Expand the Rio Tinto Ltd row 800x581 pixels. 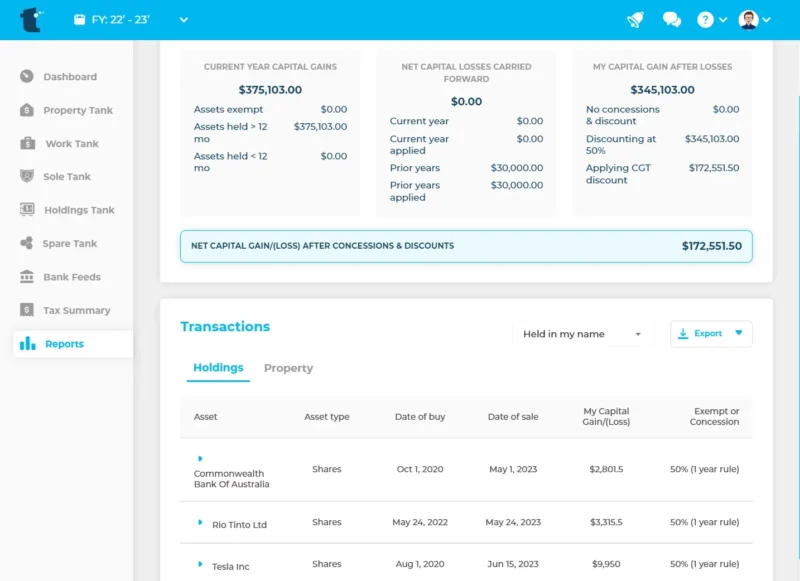click(200, 523)
